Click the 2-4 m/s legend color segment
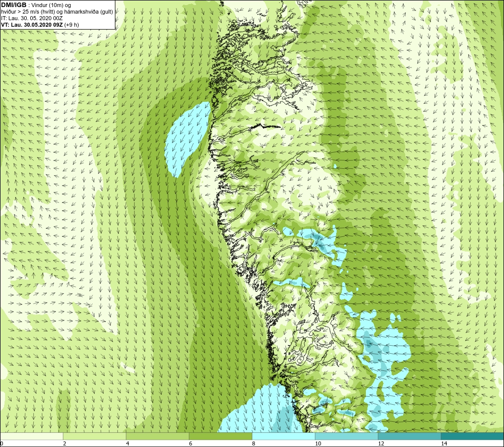Viewport: 504px width, 447px height. coord(95,436)
